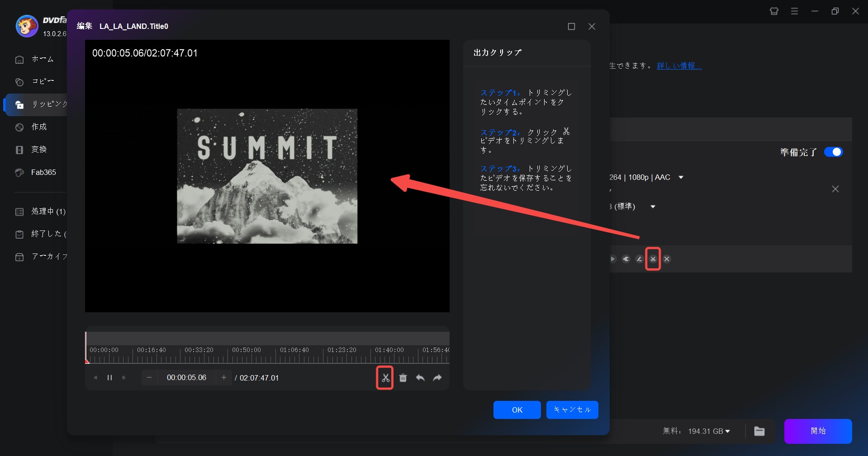Click the DVDFab monkey logo

pyautogui.click(x=27, y=26)
